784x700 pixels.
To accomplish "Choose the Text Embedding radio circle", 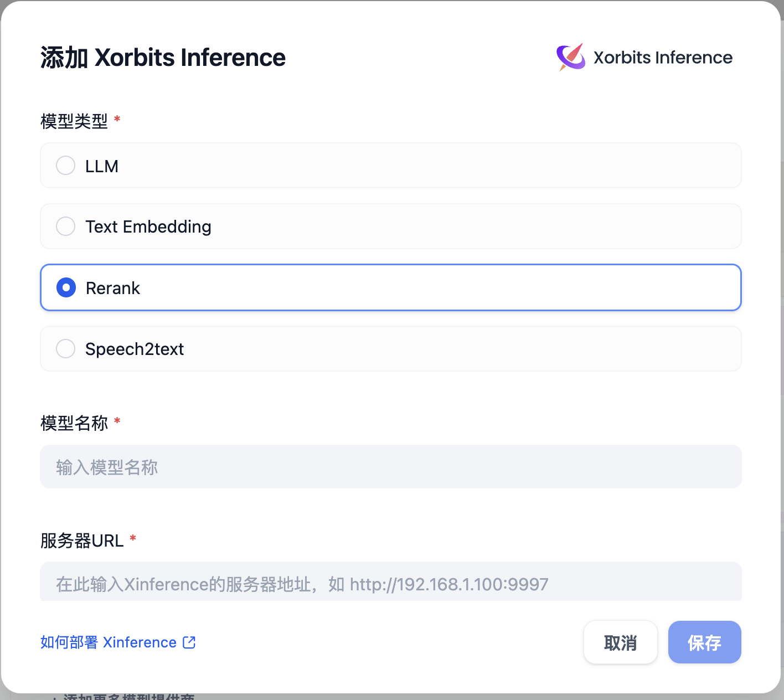I will [x=66, y=226].
